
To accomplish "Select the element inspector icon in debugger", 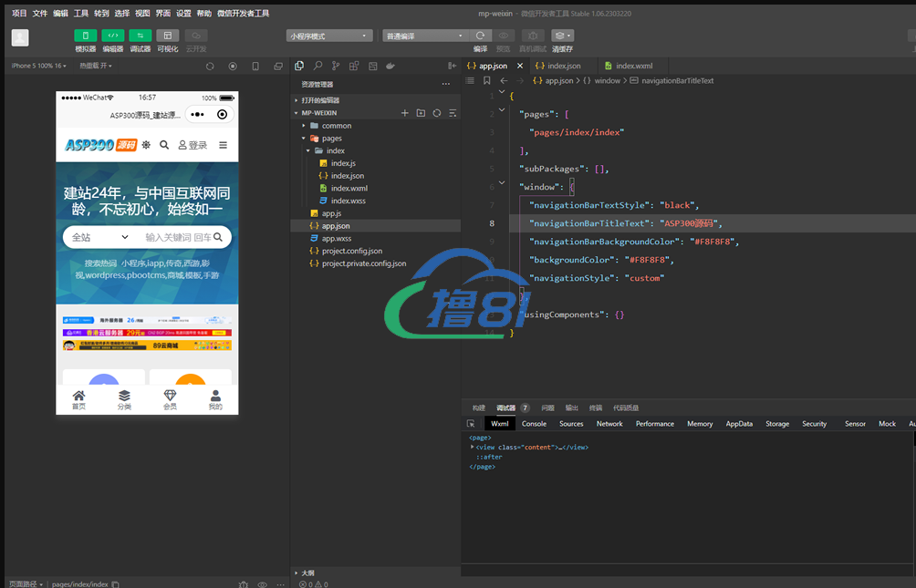I will 471,424.
